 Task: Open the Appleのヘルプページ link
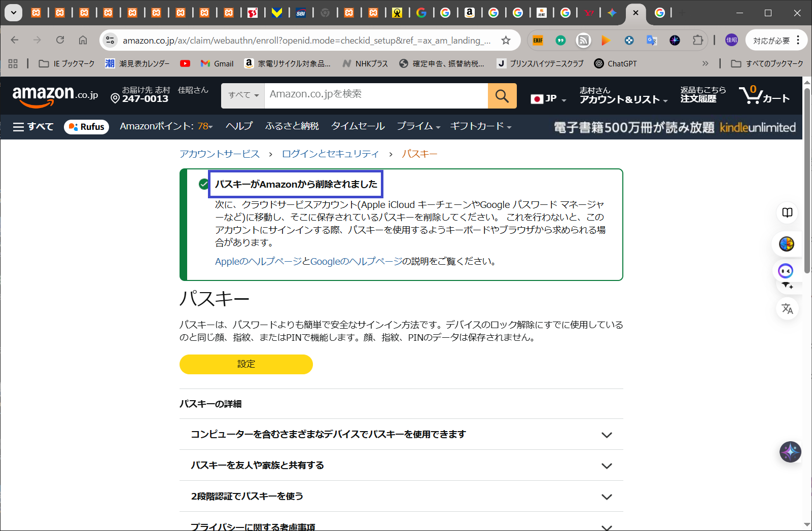[258, 262]
